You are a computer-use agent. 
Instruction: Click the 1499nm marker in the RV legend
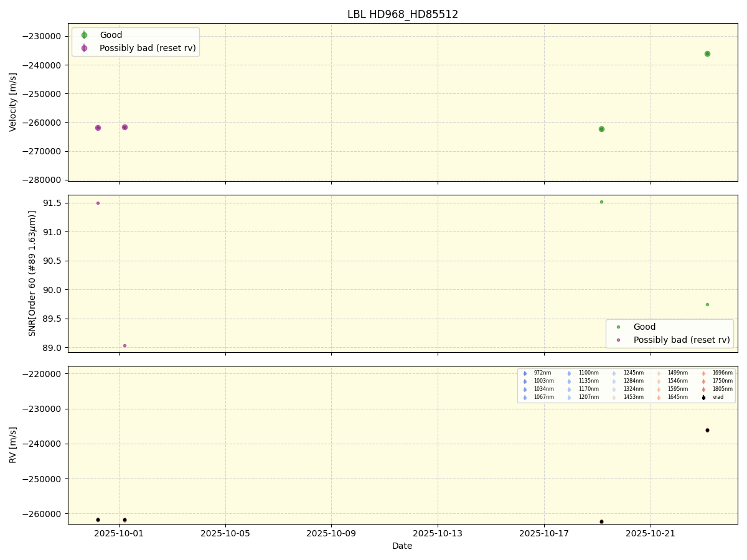point(659,373)
